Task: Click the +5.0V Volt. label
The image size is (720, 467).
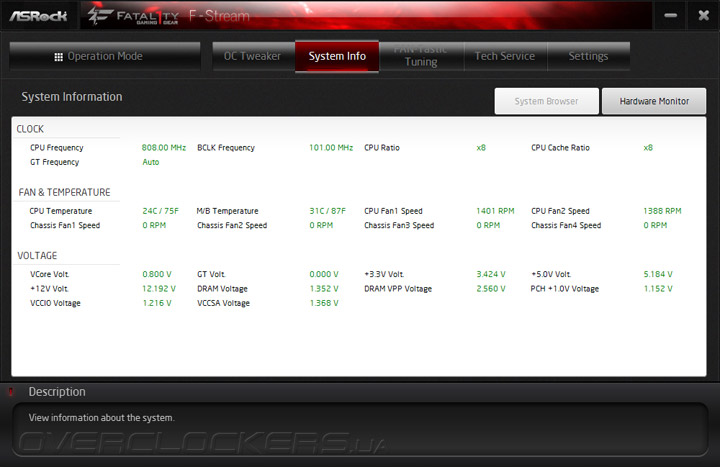Action: (x=551, y=275)
